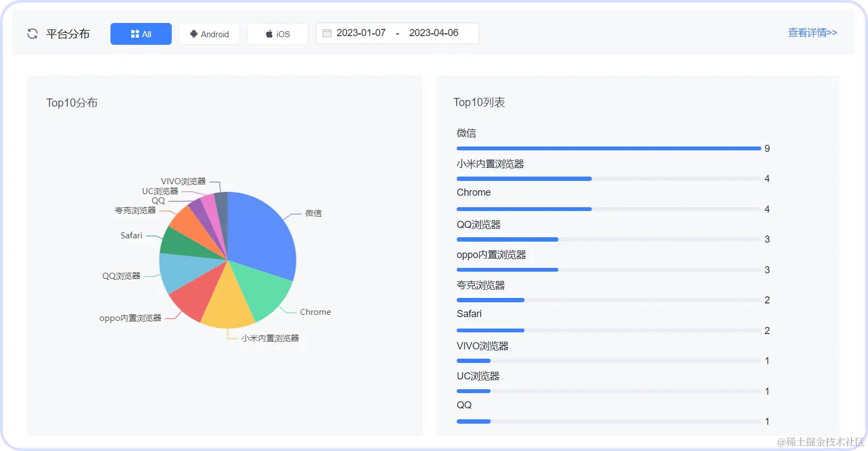Click the calendar icon in date range
Image resolution: width=868 pixels, height=451 pixels.
(x=327, y=33)
